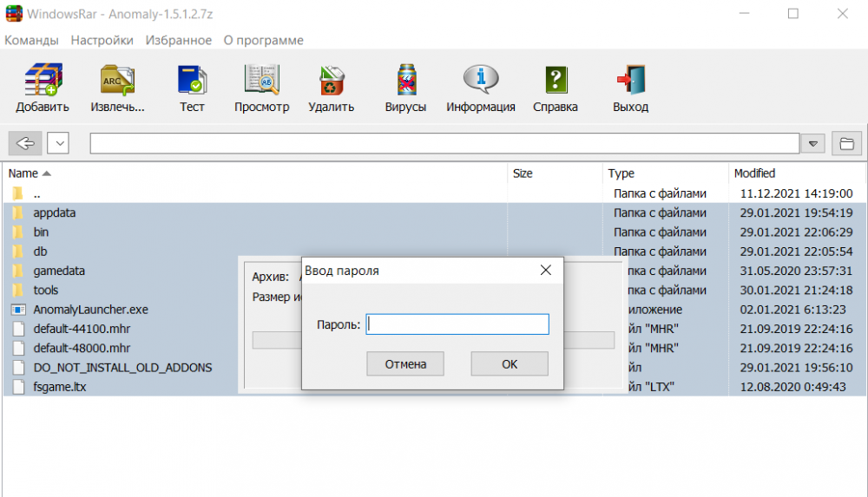The image size is (868, 497).
Task: Click the browse folder icon beside address bar
Action: pyautogui.click(x=846, y=143)
